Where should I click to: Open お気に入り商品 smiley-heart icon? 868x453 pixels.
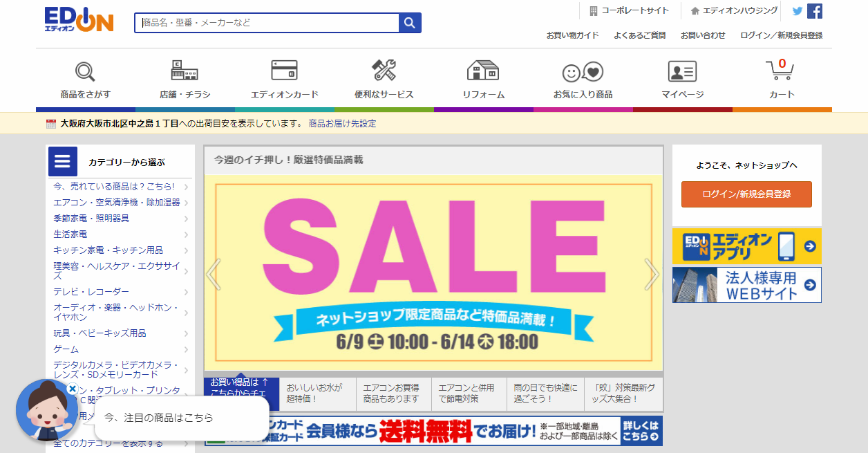tap(583, 72)
